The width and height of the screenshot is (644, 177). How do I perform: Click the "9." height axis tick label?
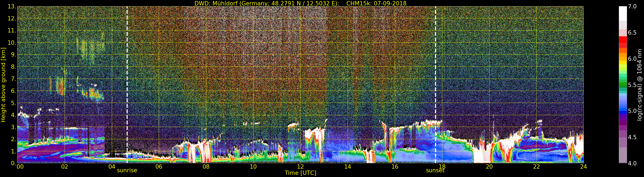13,55
